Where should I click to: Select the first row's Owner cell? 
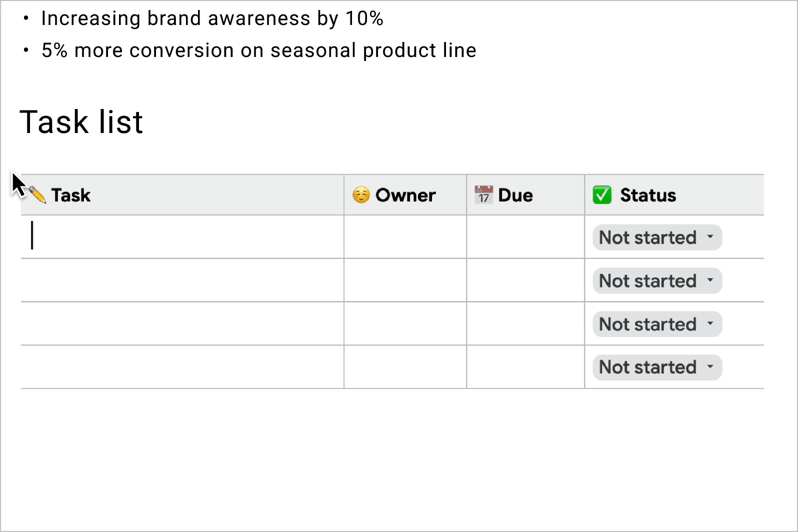click(405, 237)
